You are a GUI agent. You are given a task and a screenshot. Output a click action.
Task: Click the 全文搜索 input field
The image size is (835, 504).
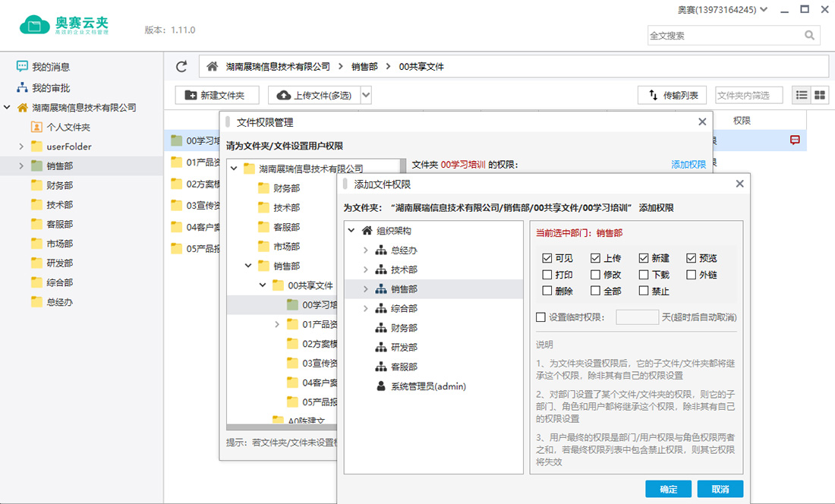tap(725, 36)
